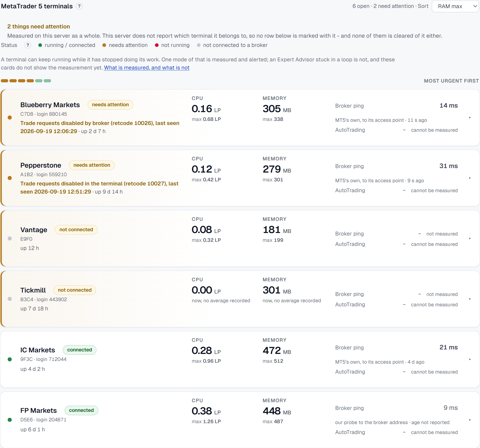Screen dimensions: 480x448
Task: Click the 'connected' badge on FP Markets
Action: [81, 410]
